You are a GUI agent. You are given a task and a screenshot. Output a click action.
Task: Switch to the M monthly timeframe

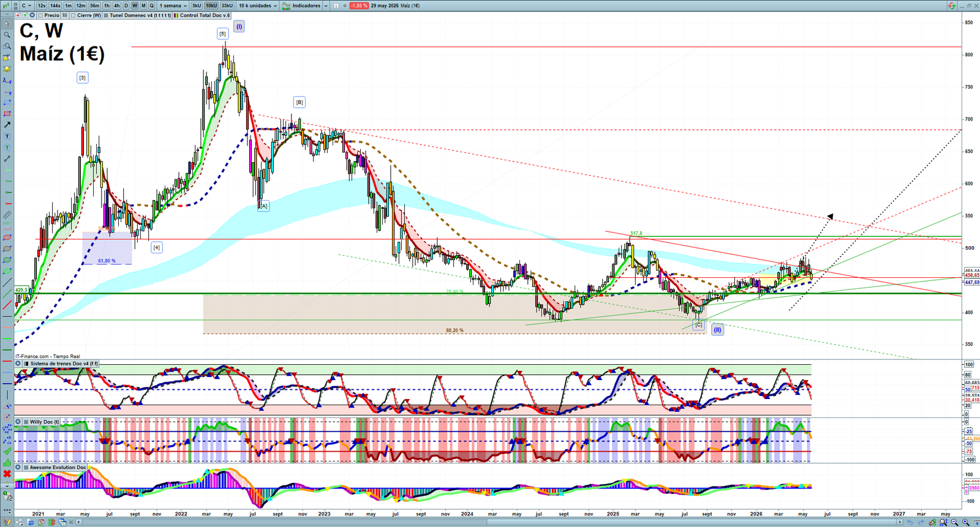[143, 6]
